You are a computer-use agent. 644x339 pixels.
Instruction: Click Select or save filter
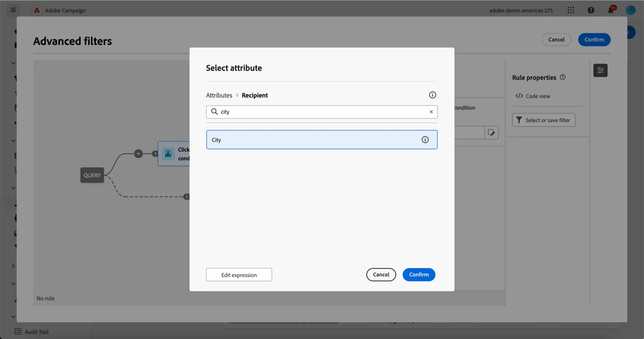[x=543, y=120]
